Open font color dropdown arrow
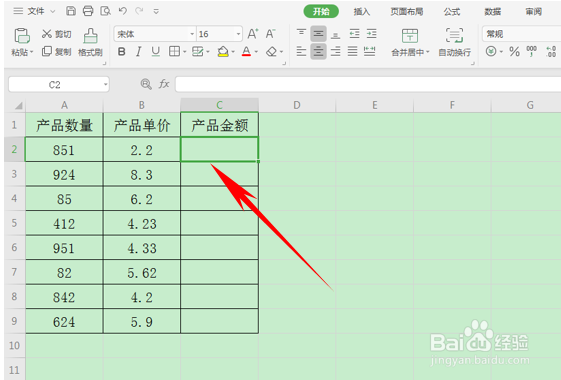The image size is (561, 380). coord(256,52)
